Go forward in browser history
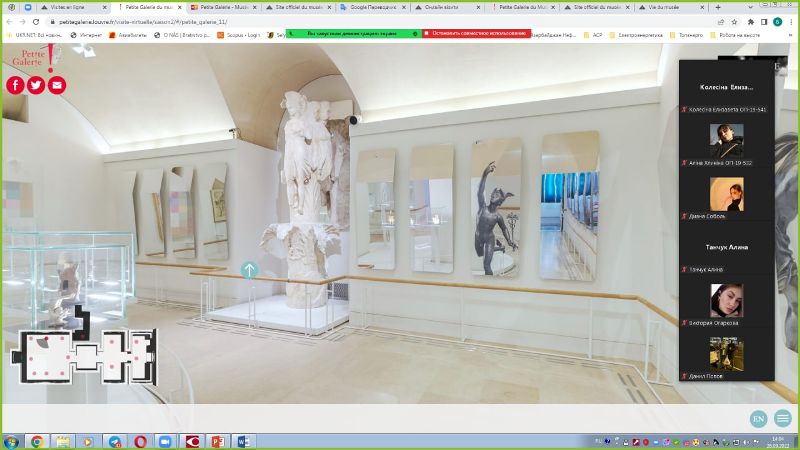Viewport: 800px width, 450px height. click(x=22, y=22)
